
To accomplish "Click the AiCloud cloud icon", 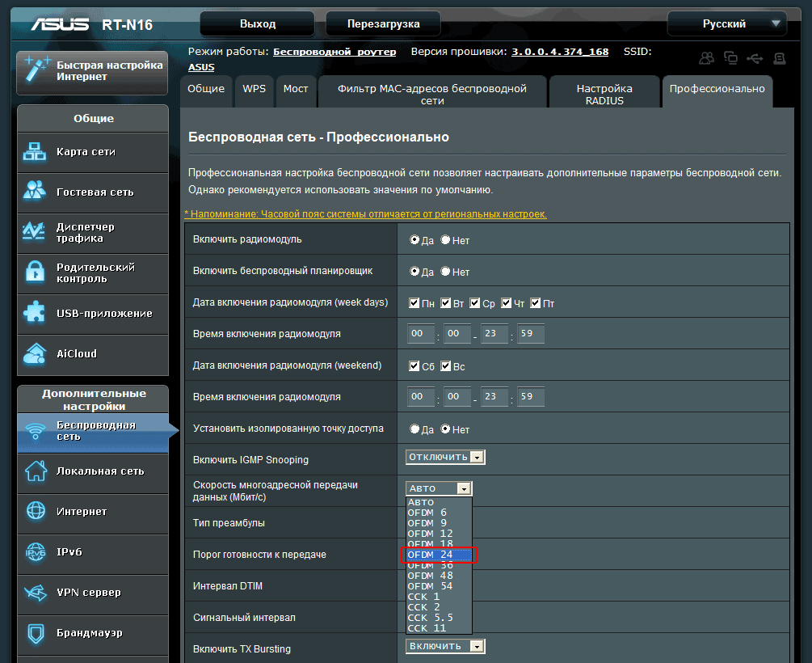I will click(x=35, y=353).
